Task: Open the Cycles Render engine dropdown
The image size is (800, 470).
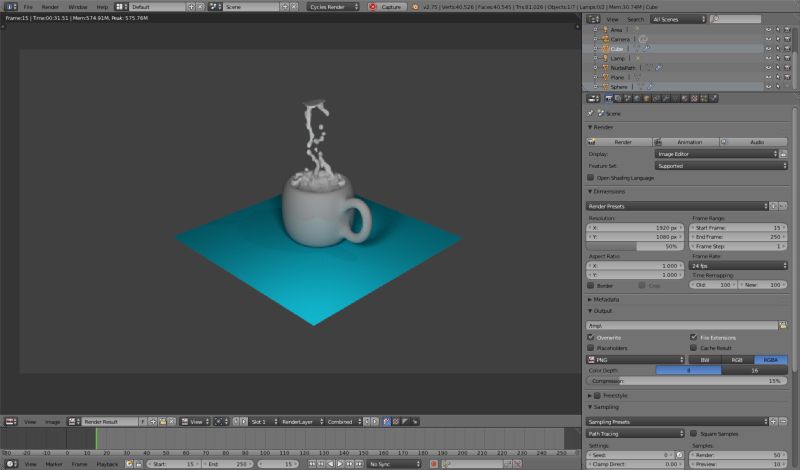Action: [x=333, y=7]
